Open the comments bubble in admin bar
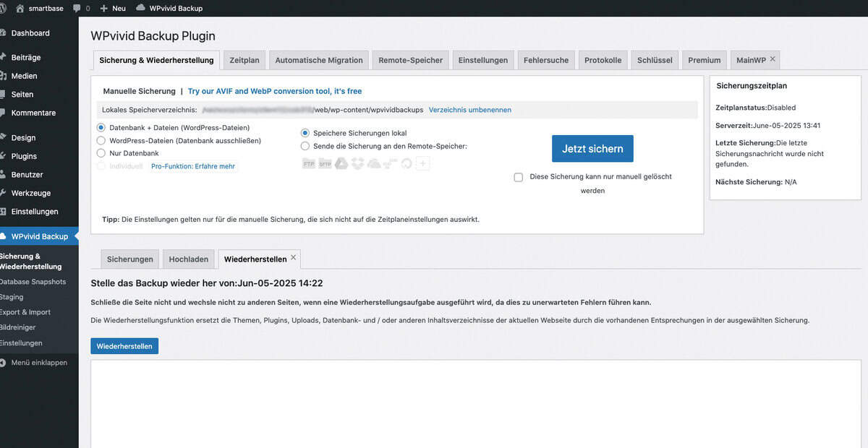This screenshot has height=448, width=868. coord(77,9)
